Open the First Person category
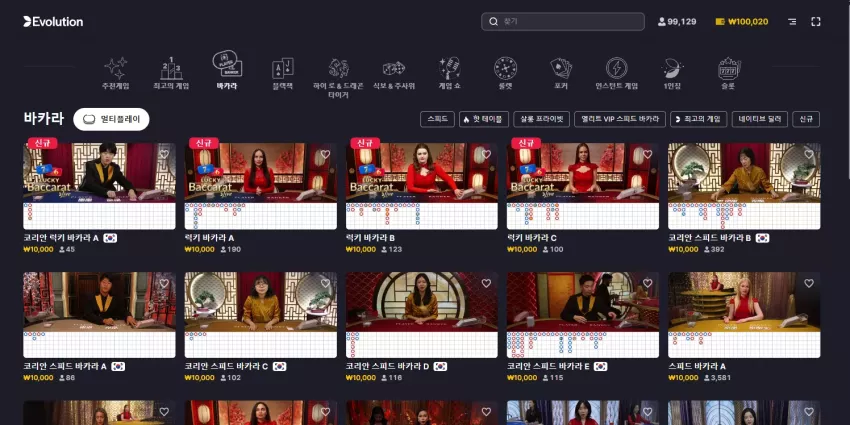 [672, 74]
